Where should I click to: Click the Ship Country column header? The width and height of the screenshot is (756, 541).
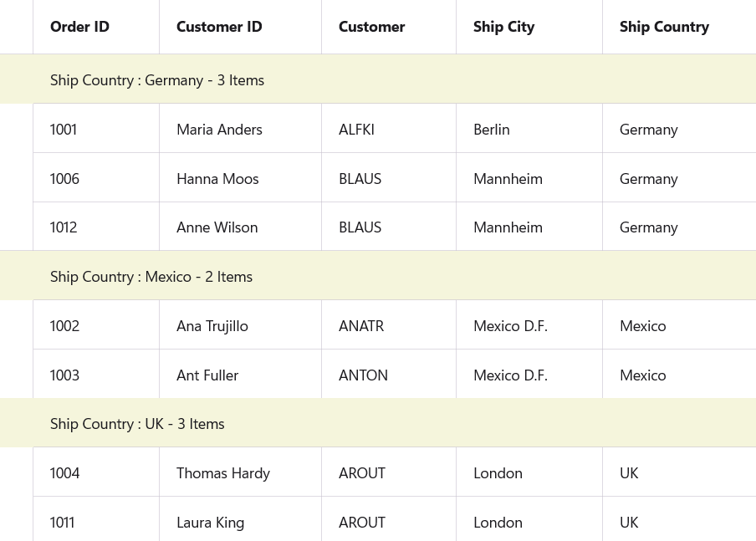point(664,27)
